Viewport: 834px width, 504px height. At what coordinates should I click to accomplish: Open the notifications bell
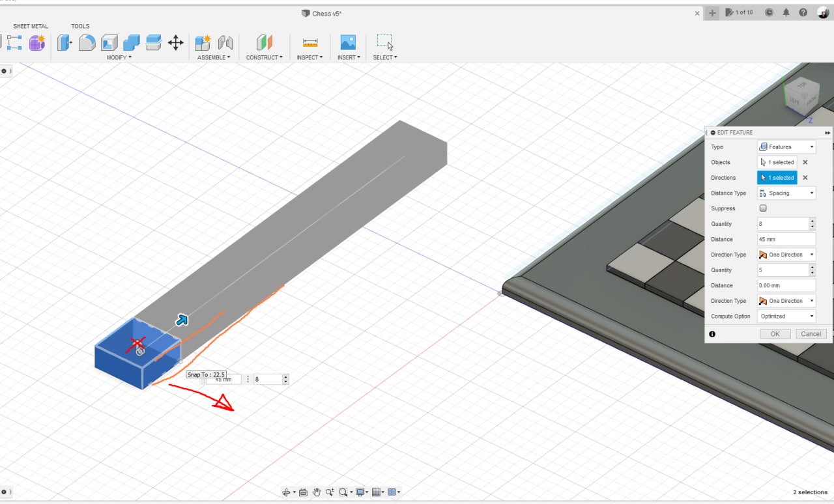point(786,12)
